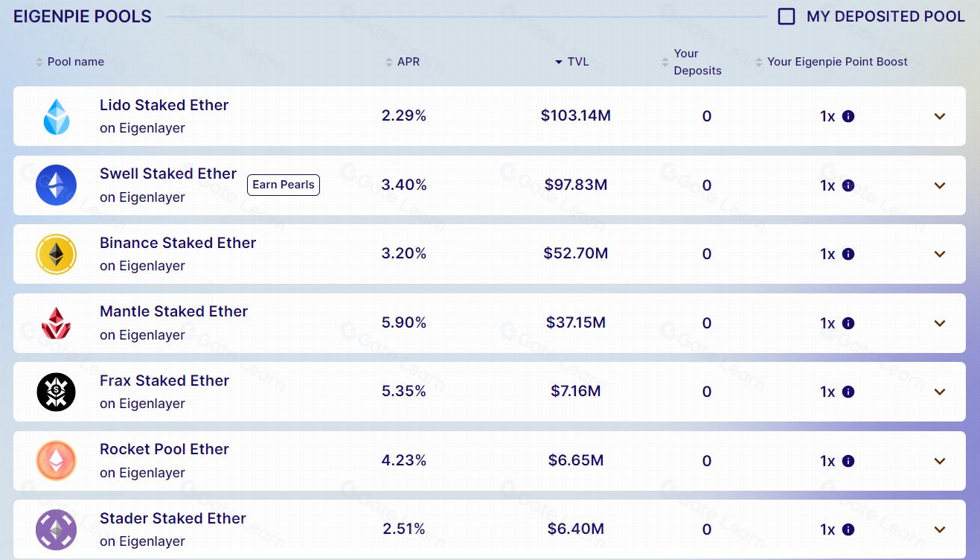Expand the Stader Staked Ether pool row
Image resolution: width=980 pixels, height=560 pixels.
(x=940, y=529)
